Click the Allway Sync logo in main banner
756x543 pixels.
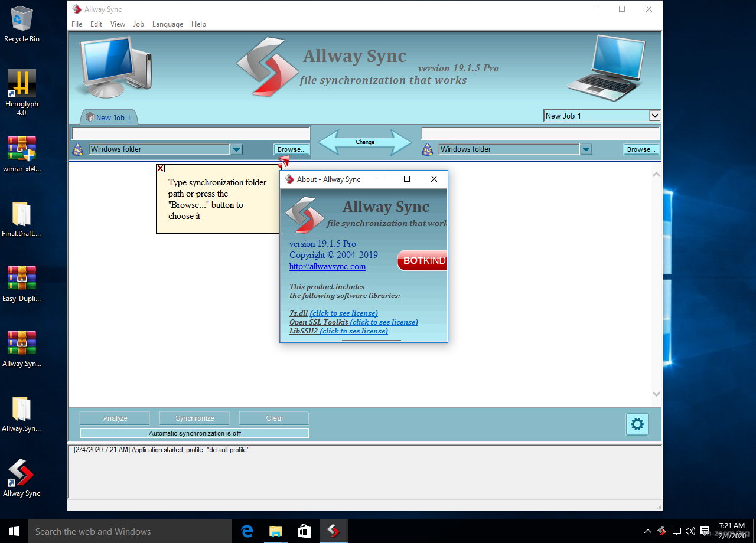pos(268,67)
